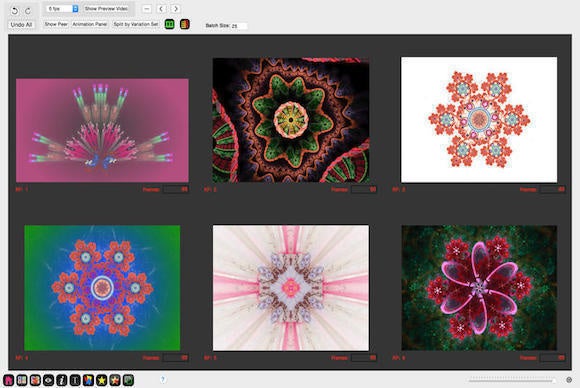This screenshot has width=580, height=388.
Task: Select the pink peacock-fan fractal thumbnail
Action: pyautogui.click(x=102, y=130)
